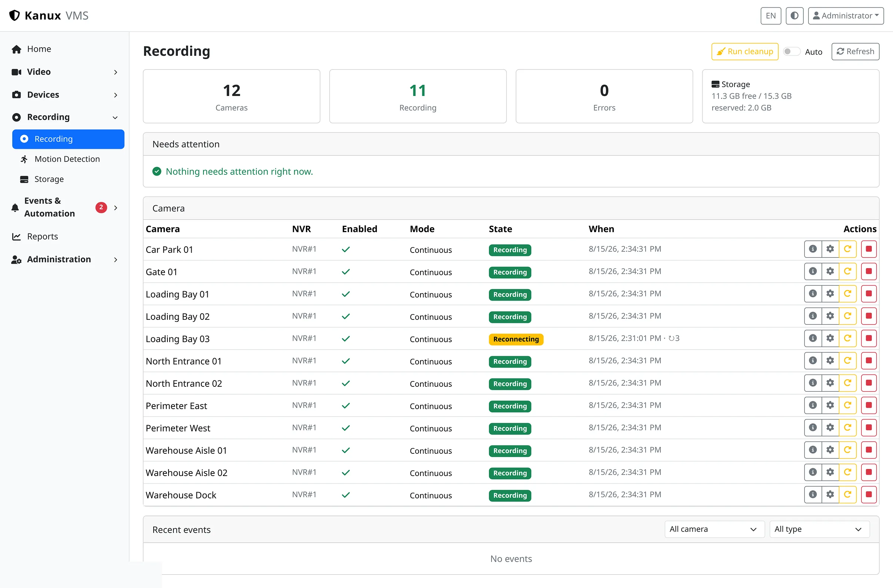Click enabled checkmark for North Entrance 01
Screen dimensions: 893x588
[x=346, y=361]
